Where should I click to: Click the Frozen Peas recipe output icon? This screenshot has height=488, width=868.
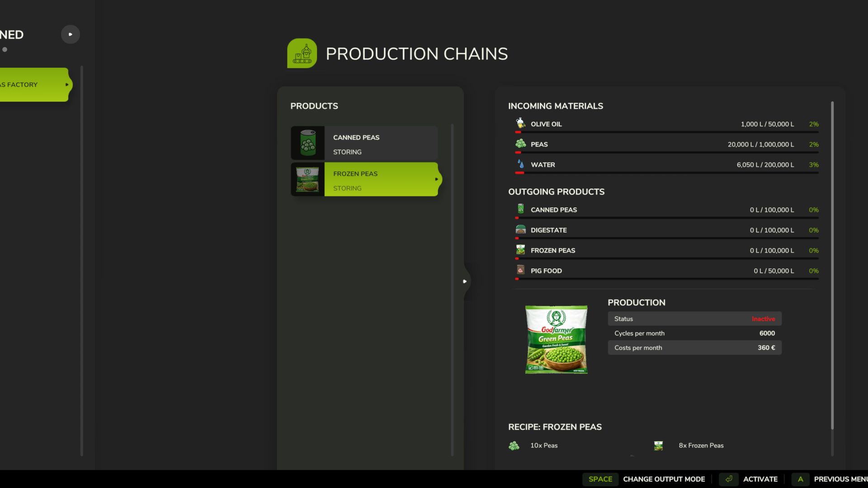(x=658, y=446)
